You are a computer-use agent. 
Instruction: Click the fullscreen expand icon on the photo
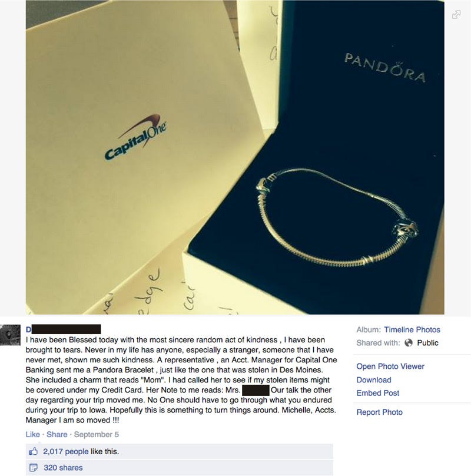(x=456, y=15)
